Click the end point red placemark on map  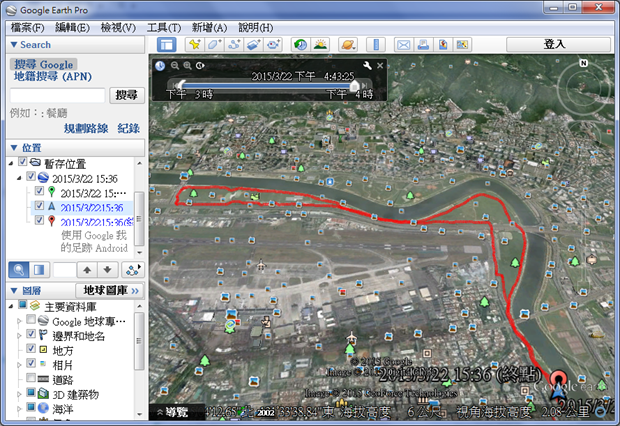559,378
